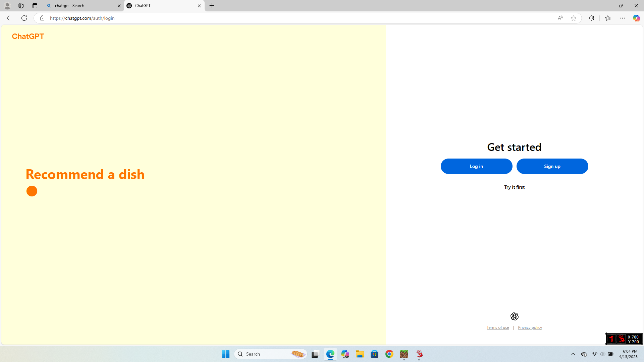The width and height of the screenshot is (644, 362).
Task: Click the Refresh page button
Action: pyautogui.click(x=24, y=18)
